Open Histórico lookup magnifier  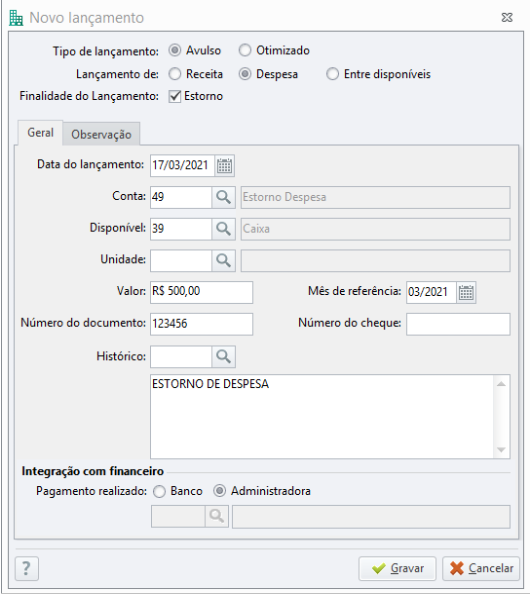(223, 356)
